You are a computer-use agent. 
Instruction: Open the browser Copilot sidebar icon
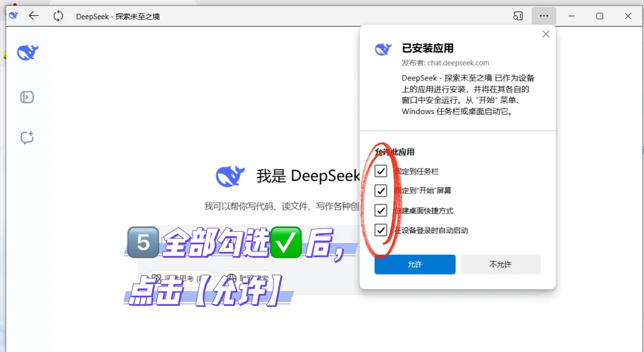pyautogui.click(x=518, y=16)
